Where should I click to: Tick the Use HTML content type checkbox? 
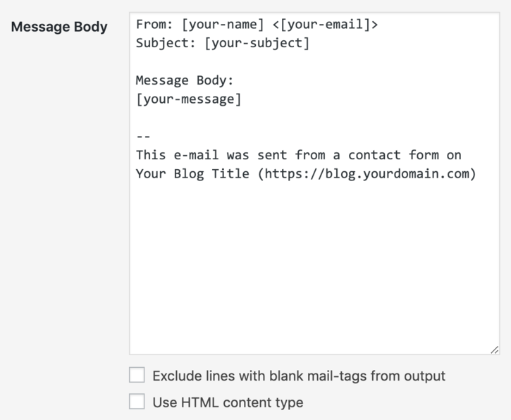[x=137, y=402]
